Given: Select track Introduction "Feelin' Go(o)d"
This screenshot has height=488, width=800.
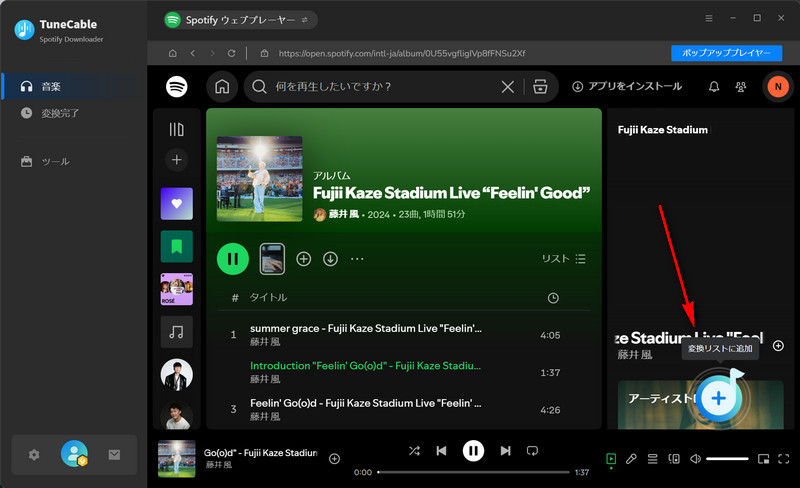Looking at the screenshot, I should coord(404,372).
